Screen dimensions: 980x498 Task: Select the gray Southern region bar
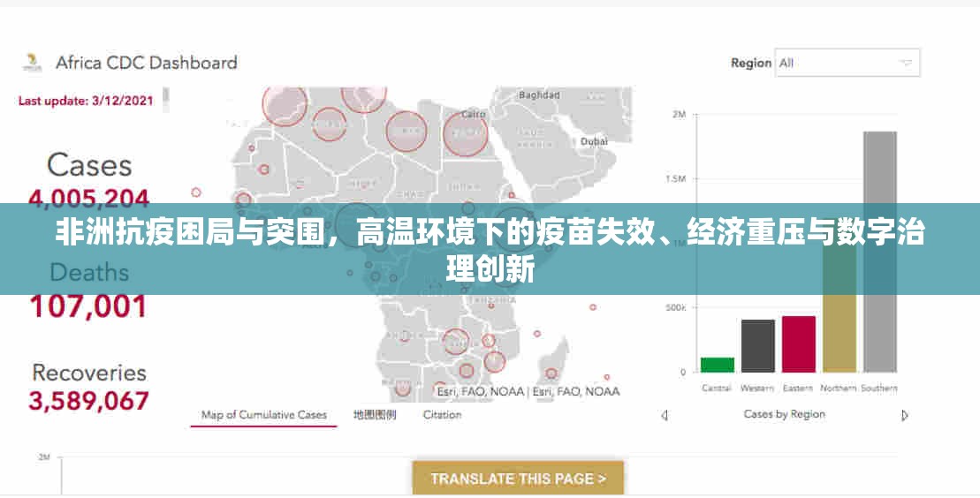(x=880, y=252)
